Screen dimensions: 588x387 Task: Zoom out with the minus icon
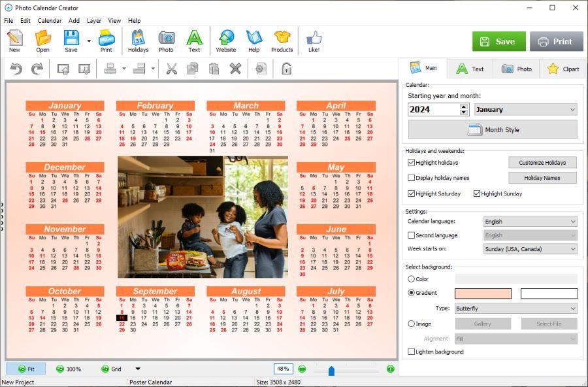[302, 369]
